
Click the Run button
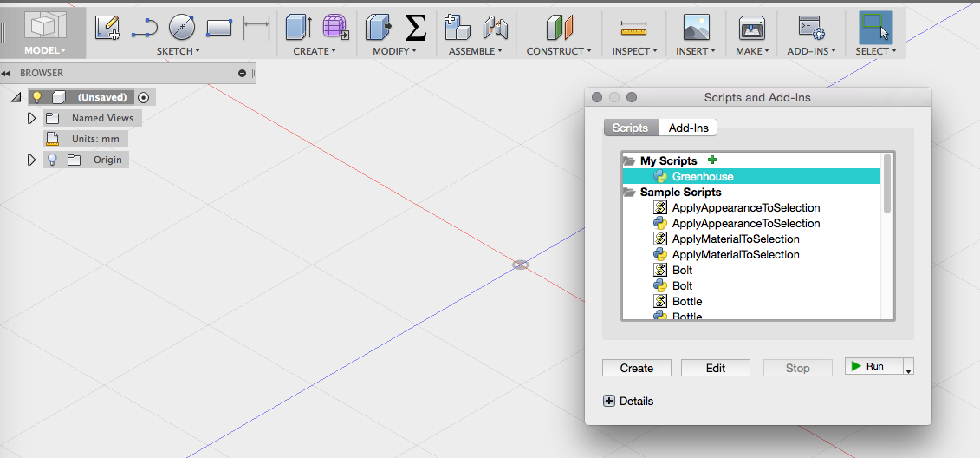coord(873,367)
